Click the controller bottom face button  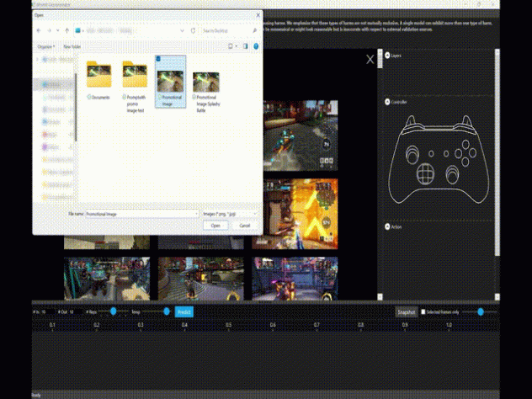click(465, 162)
